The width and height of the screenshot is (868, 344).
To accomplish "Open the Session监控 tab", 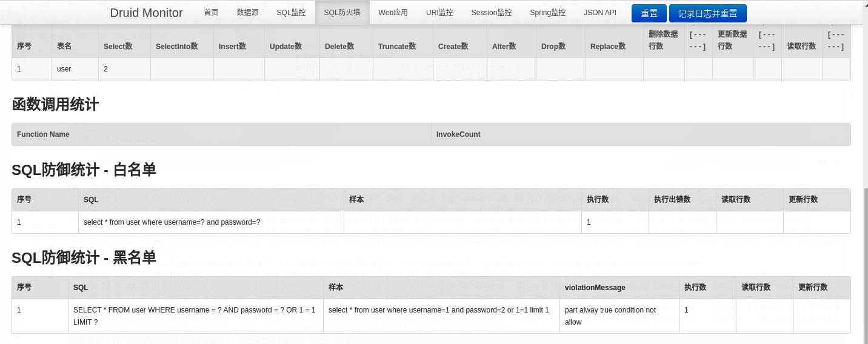I will point(492,12).
